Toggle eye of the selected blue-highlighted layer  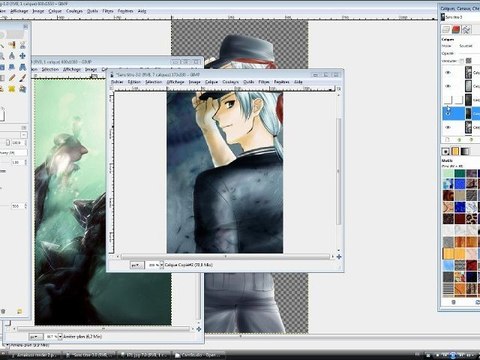pos(448,114)
